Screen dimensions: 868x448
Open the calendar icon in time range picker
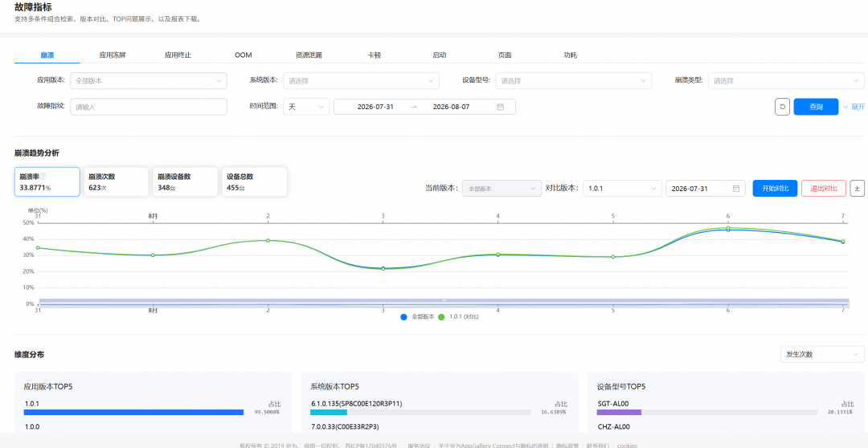(x=501, y=107)
